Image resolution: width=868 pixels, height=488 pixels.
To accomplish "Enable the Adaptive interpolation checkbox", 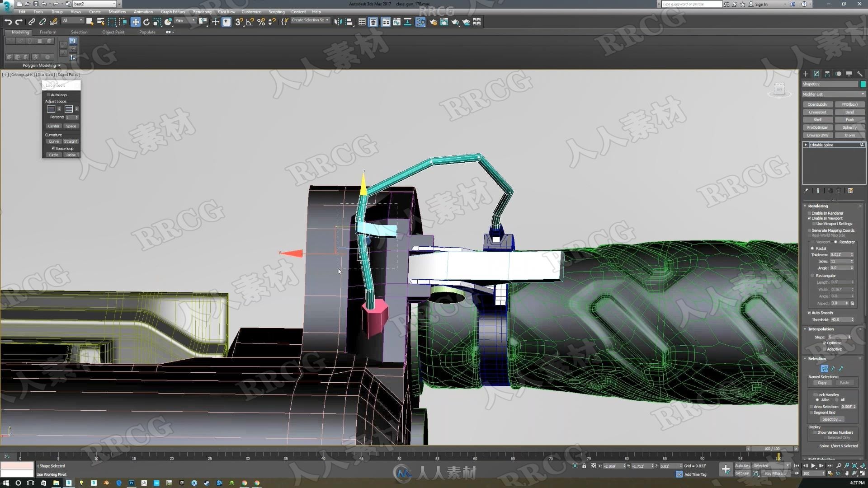I will click(825, 349).
